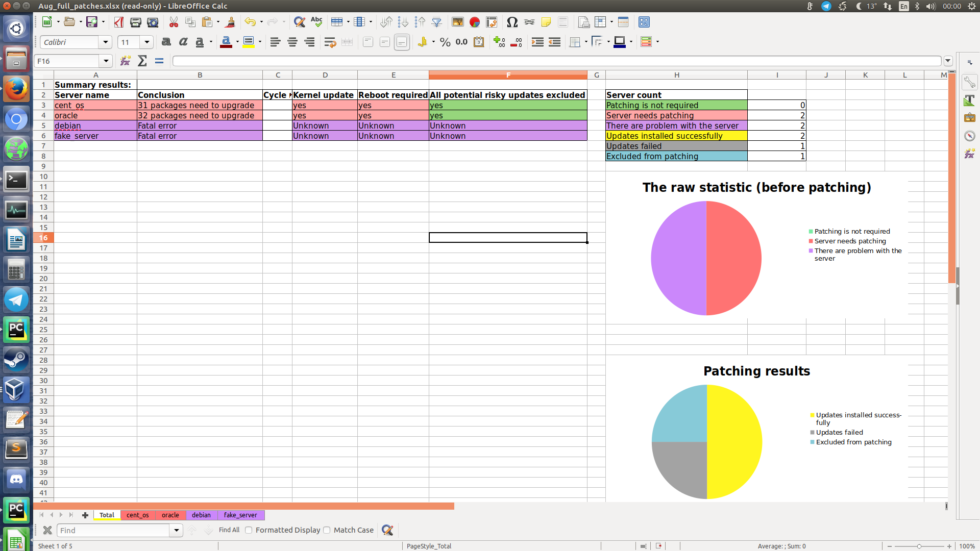This screenshot has width=980, height=551.
Task: Open the fake_server sheet tab
Action: pyautogui.click(x=240, y=515)
